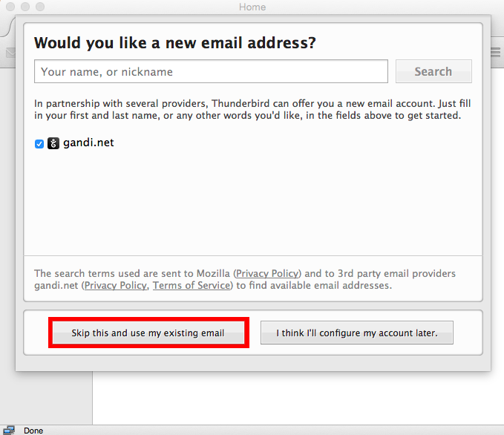Click the window minimize button in title bar
The height and width of the screenshot is (435, 504).
[x=25, y=7]
